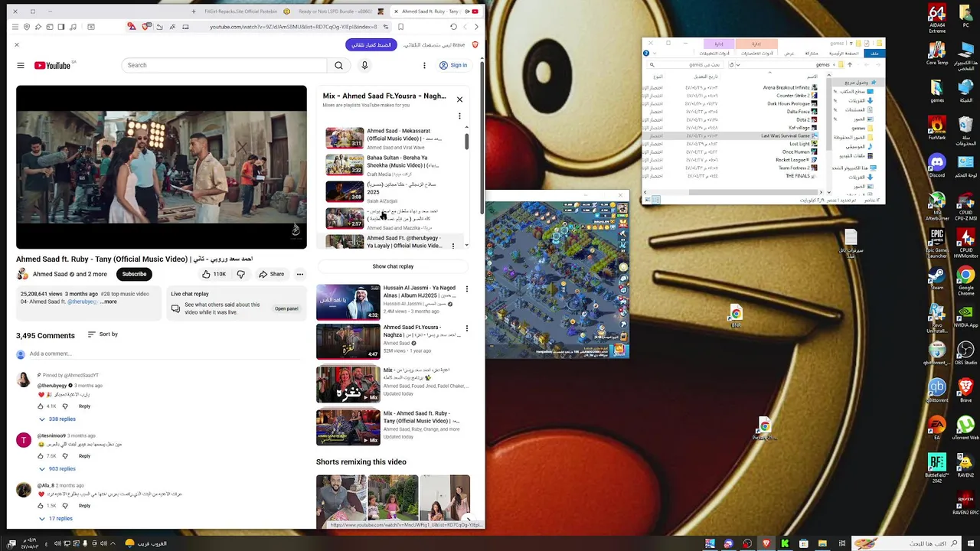
Task: Expand the 338 replies thread
Action: pyautogui.click(x=57, y=419)
